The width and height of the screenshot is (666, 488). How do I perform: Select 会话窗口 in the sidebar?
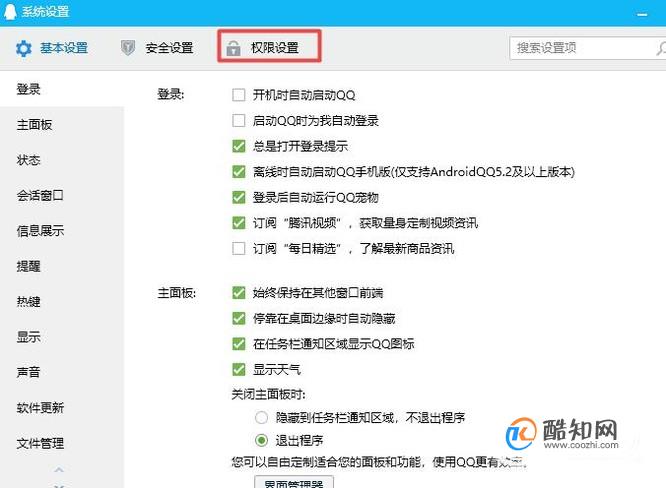40,195
